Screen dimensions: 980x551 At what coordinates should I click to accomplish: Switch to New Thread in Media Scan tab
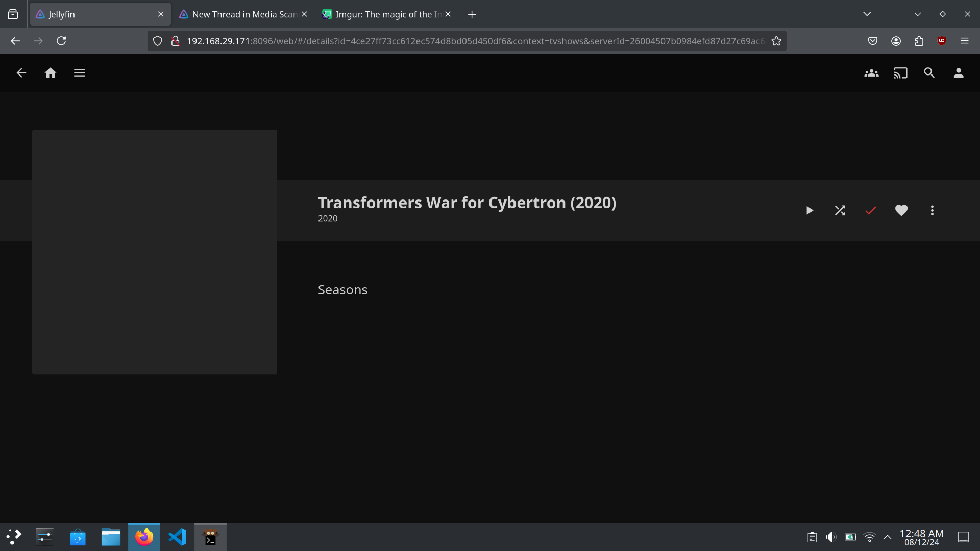[x=240, y=14]
